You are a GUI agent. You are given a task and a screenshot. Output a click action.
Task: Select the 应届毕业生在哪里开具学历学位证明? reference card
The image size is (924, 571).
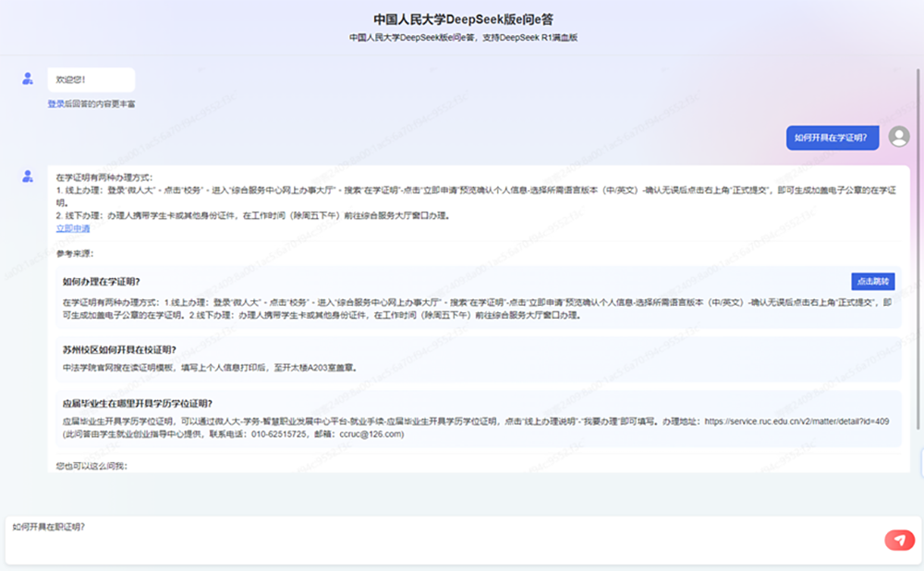[479, 419]
